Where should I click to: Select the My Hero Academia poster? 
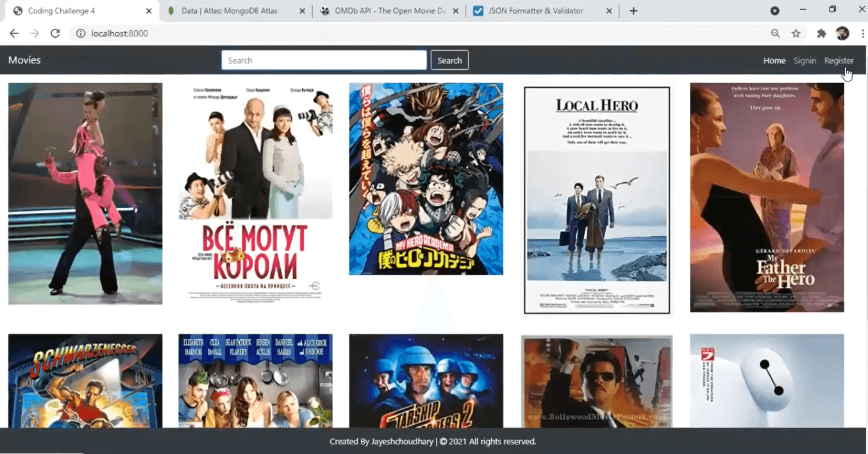(x=426, y=179)
